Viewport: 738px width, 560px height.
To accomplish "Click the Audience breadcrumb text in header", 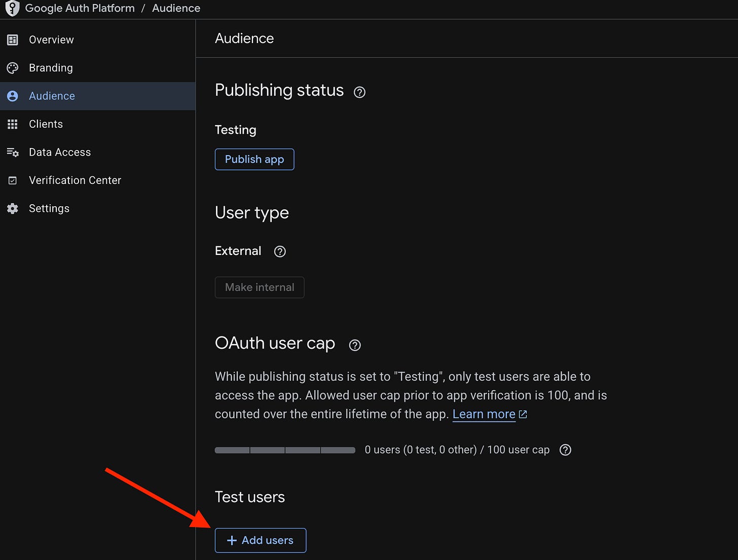I will pyautogui.click(x=176, y=8).
